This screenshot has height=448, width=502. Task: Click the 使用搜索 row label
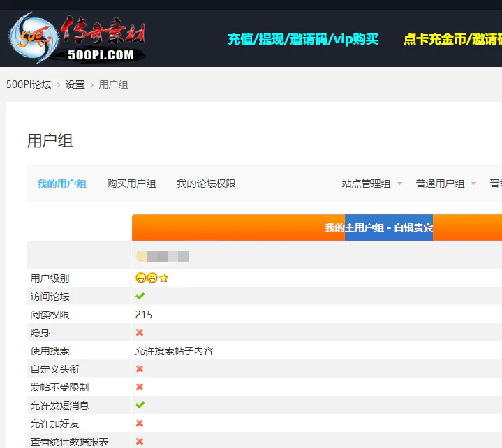(x=50, y=351)
